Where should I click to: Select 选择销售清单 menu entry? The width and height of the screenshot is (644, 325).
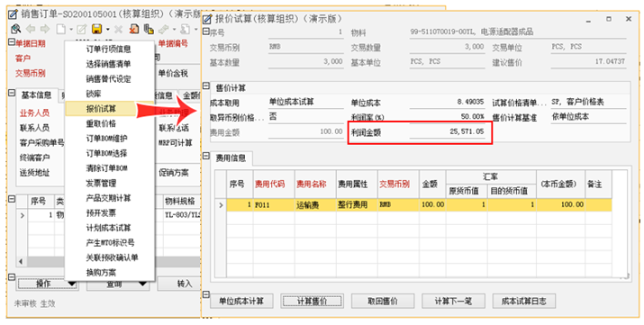coord(110,64)
